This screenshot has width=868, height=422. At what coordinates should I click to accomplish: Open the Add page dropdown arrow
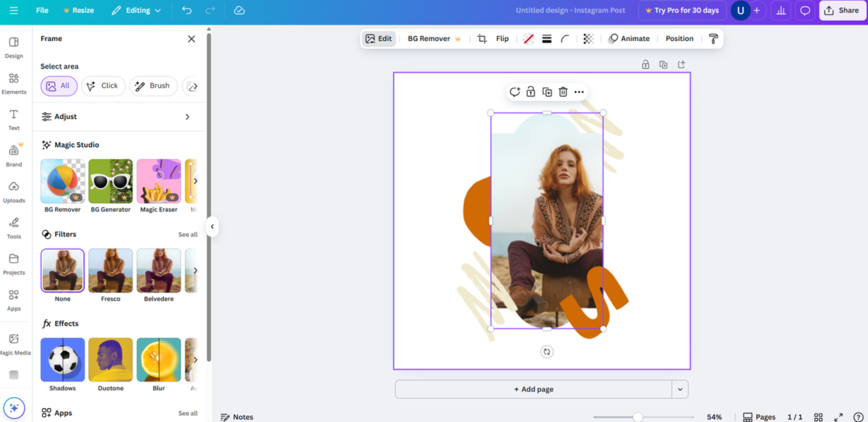pos(679,389)
